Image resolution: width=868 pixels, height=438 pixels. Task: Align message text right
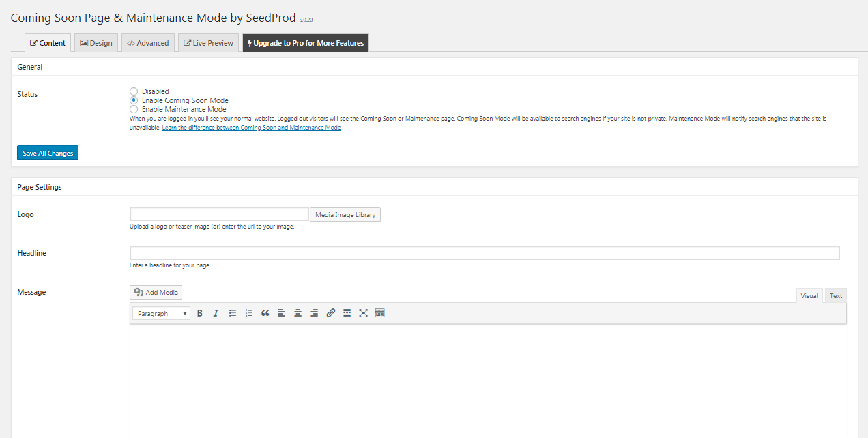pyautogui.click(x=314, y=313)
